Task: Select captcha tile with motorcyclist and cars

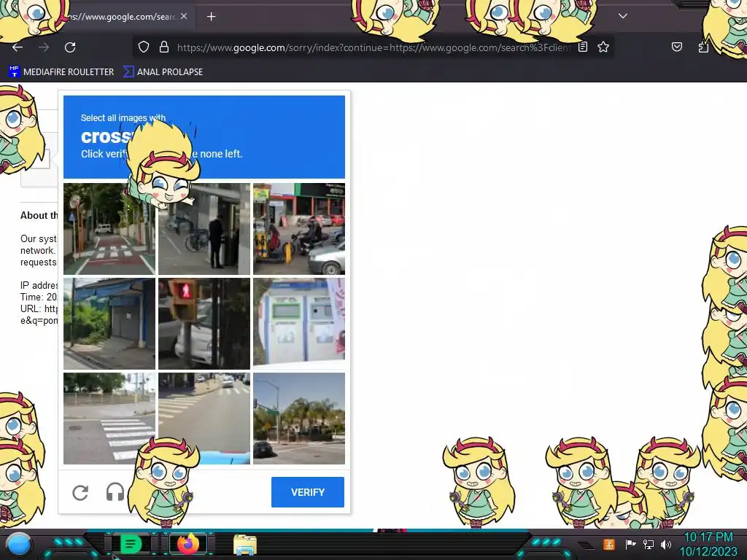Action: tap(298, 229)
